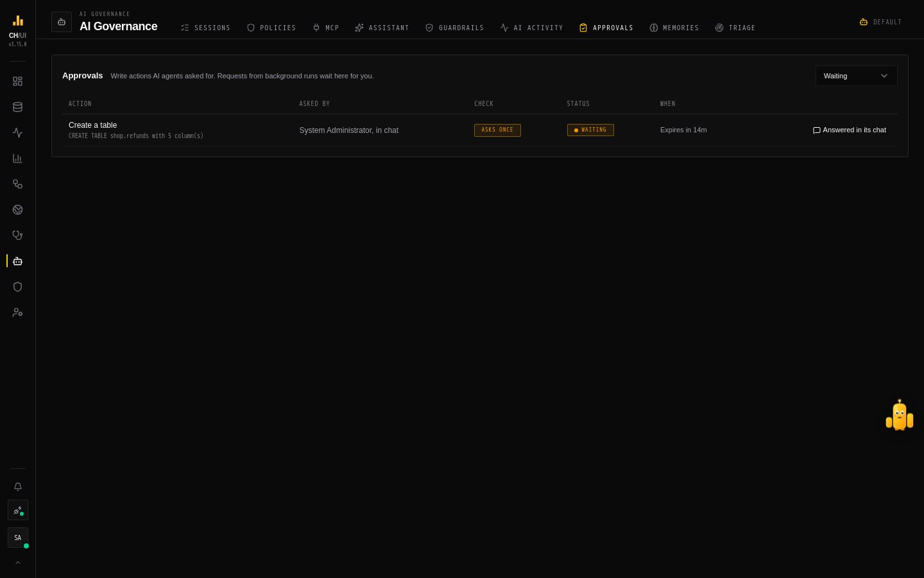Click the Check column header
This screenshot has height=578, width=924.
(x=484, y=104)
